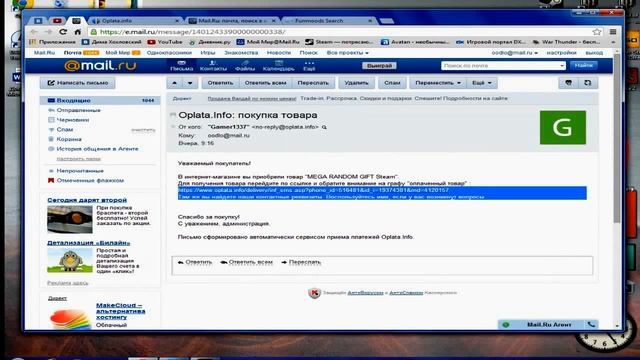Delete the message with Удалить button
This screenshot has width=640, height=360.
(x=356, y=83)
